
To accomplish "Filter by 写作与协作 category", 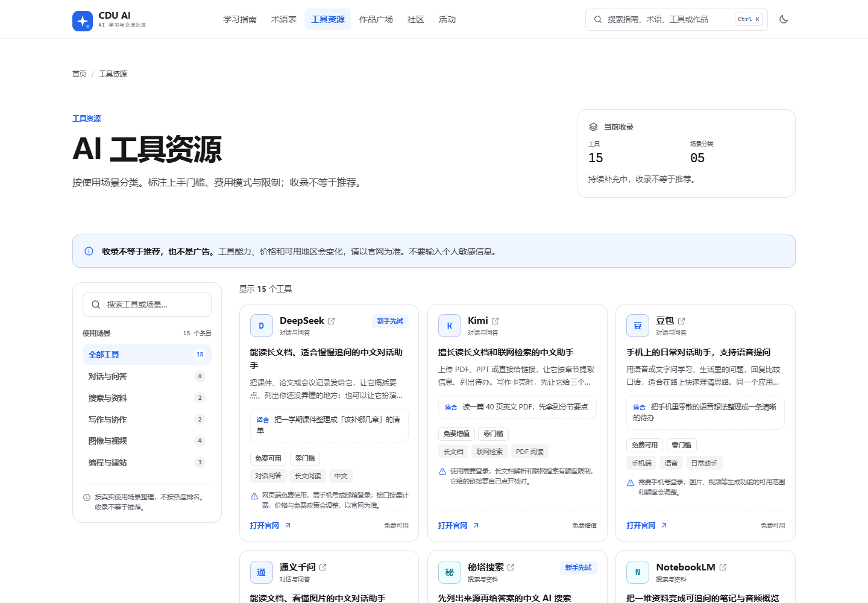I will tap(147, 420).
